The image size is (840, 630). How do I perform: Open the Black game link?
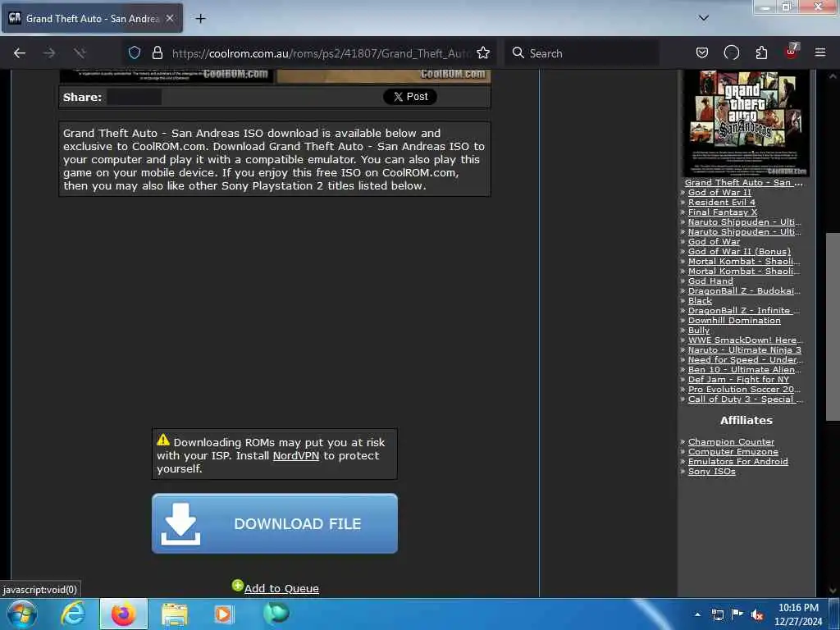tap(700, 300)
